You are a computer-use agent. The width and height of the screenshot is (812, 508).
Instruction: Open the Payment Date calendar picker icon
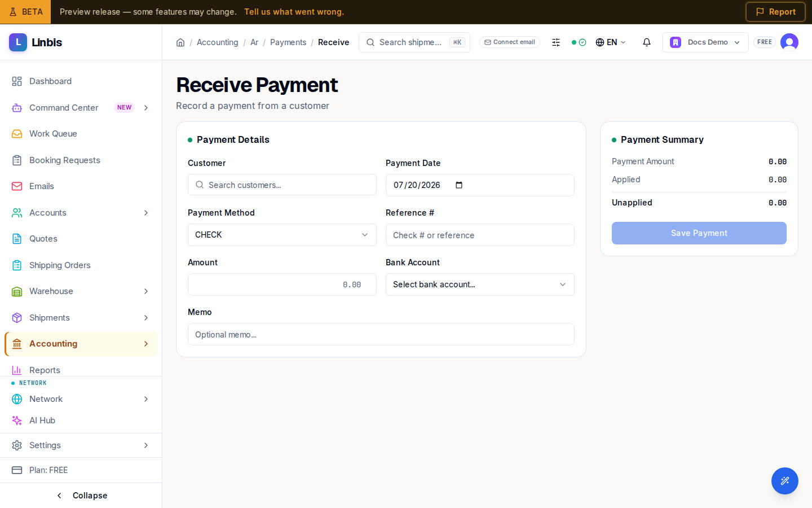[x=459, y=185]
